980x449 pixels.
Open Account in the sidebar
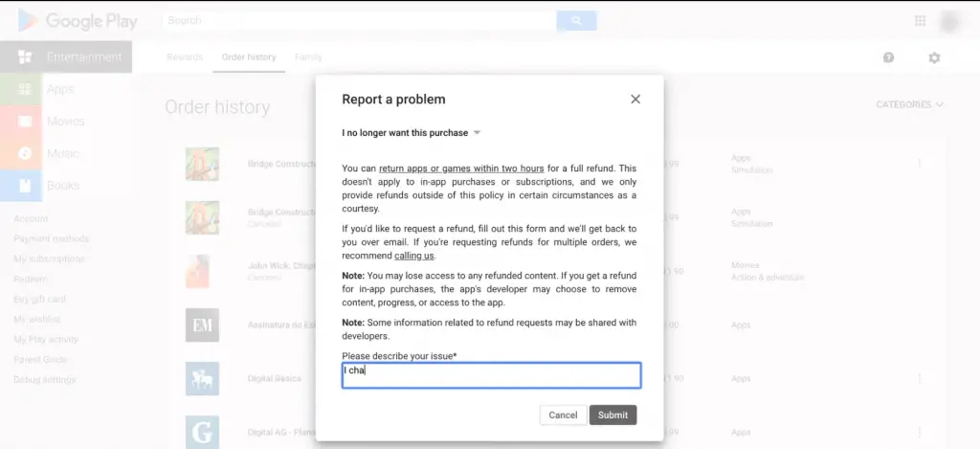coord(31,219)
